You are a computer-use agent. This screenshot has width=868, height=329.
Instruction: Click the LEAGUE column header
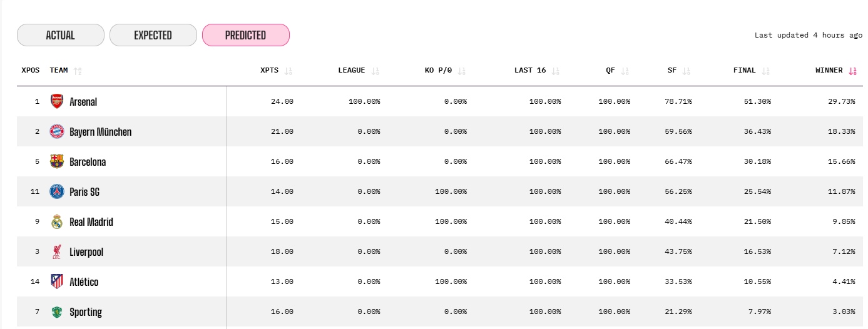click(x=351, y=70)
